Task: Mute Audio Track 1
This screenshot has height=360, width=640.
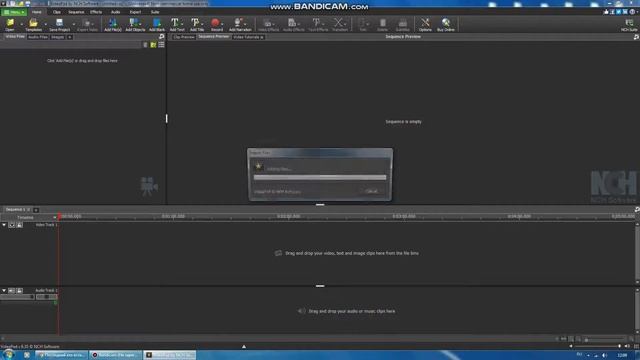Action: (x=12, y=291)
